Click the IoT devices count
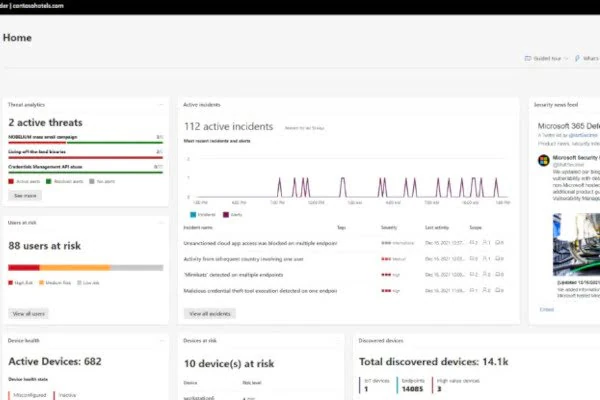600x400 pixels. (x=366, y=389)
